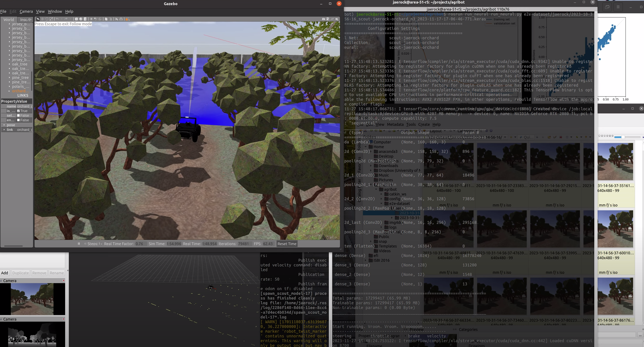
Task: Add a point light from toolbar
Action: coord(91,19)
